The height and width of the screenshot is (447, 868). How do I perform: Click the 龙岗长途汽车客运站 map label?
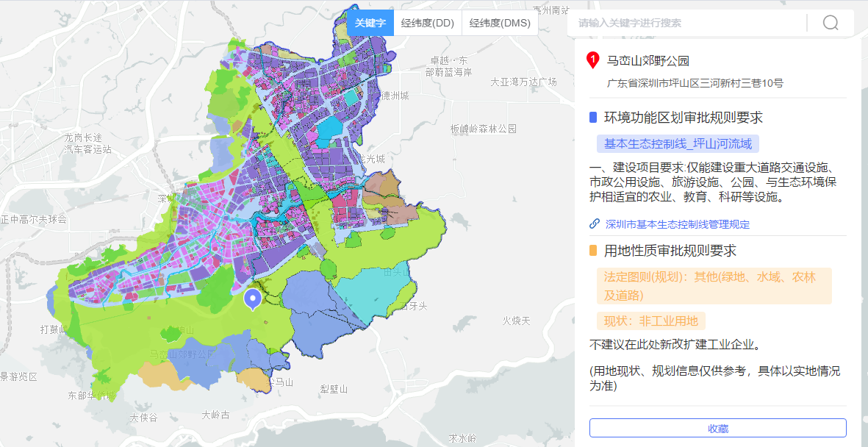pyautogui.click(x=88, y=143)
